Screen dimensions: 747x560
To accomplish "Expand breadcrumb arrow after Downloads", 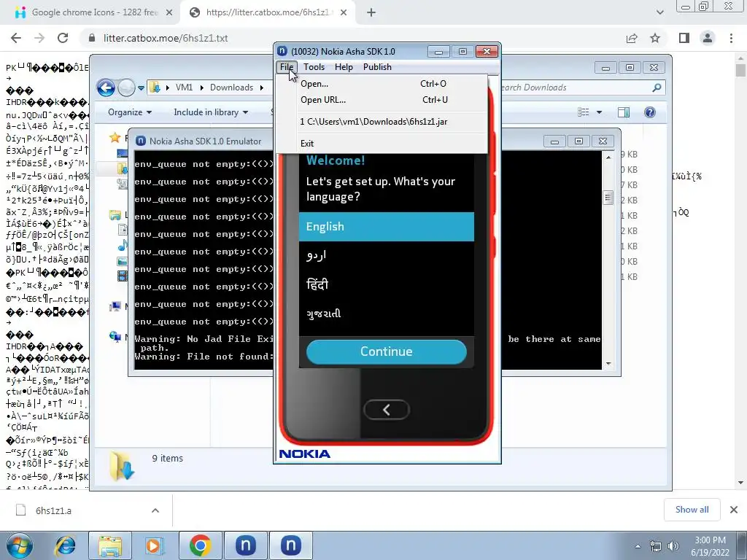I will click(262, 87).
